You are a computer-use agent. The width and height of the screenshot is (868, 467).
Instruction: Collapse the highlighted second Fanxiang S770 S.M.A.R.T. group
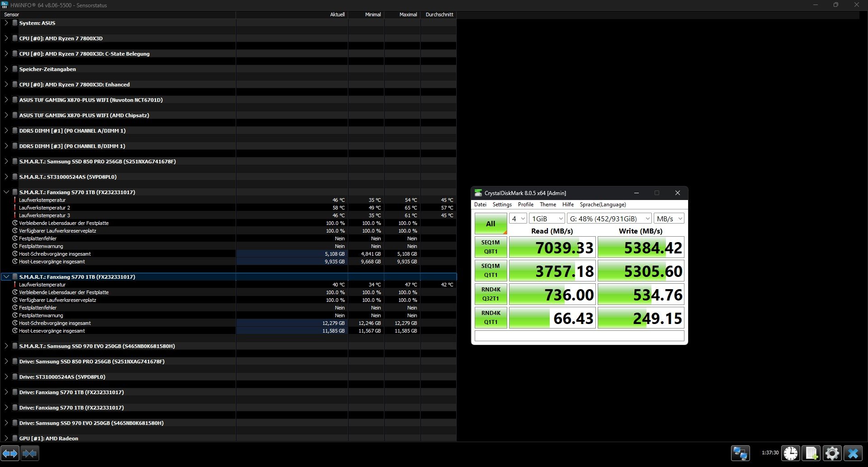click(6, 276)
